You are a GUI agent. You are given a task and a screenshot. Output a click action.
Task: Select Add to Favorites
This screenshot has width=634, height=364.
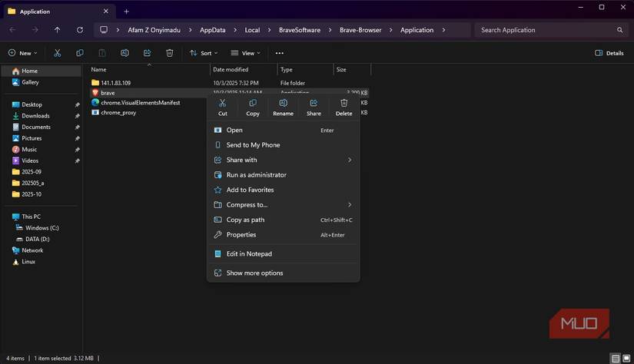pos(283,190)
